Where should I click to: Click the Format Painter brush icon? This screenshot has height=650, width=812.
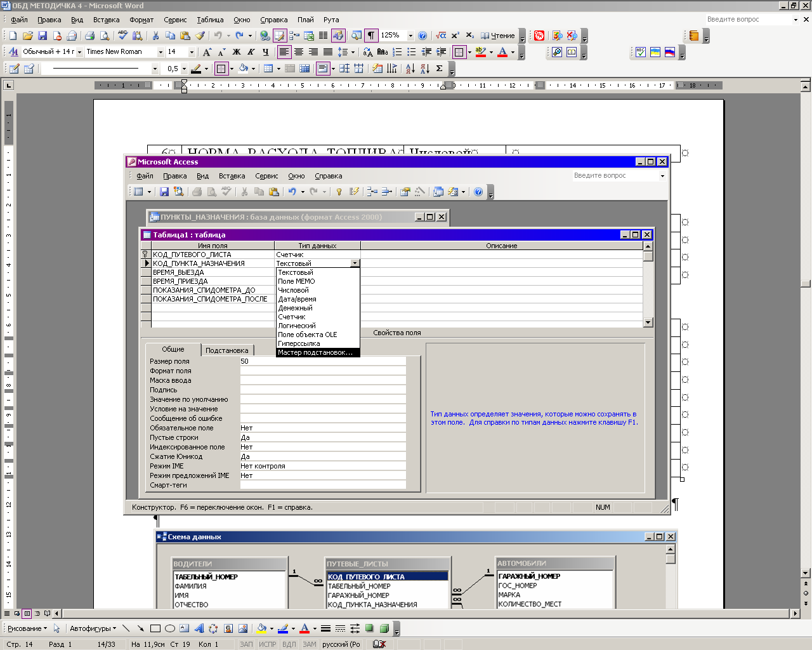[x=200, y=36]
